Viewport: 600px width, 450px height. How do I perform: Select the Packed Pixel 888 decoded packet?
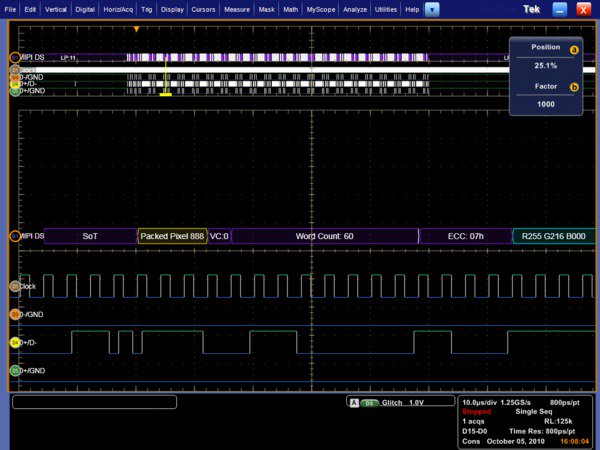[171, 236]
